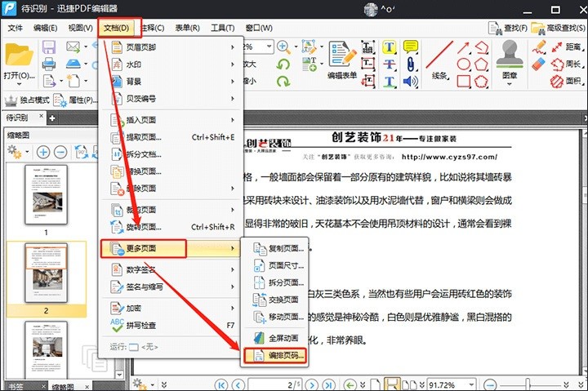Screen dimensions: 588x391
Task: Open the 文档(D) menu
Action: pyautogui.click(x=116, y=28)
